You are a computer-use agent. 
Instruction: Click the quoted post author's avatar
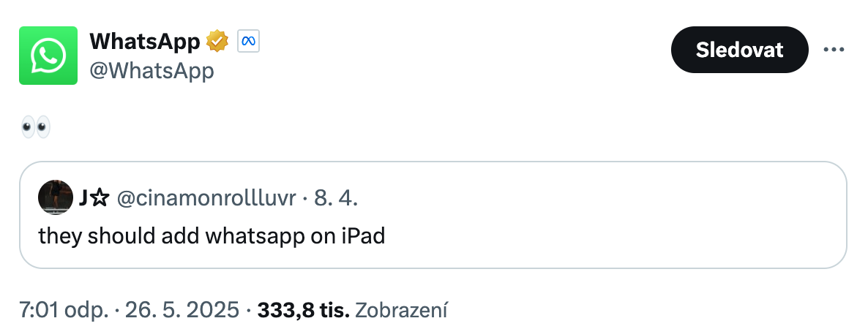pyautogui.click(x=56, y=197)
